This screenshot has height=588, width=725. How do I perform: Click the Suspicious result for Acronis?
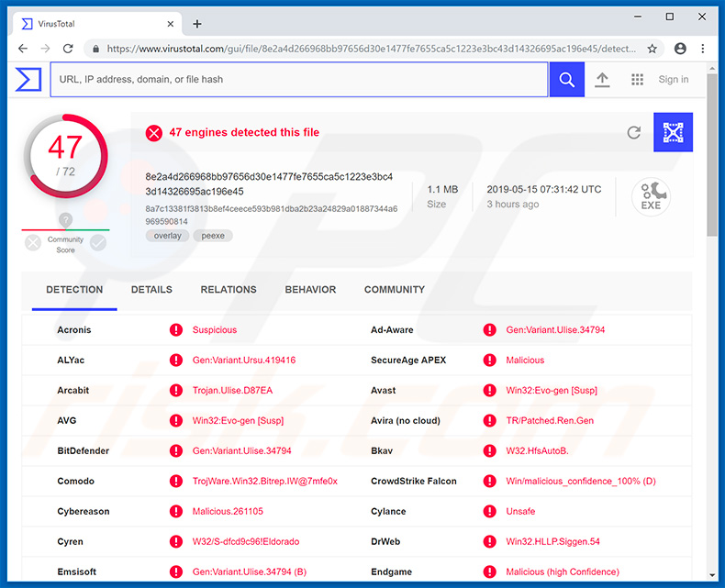(x=215, y=330)
